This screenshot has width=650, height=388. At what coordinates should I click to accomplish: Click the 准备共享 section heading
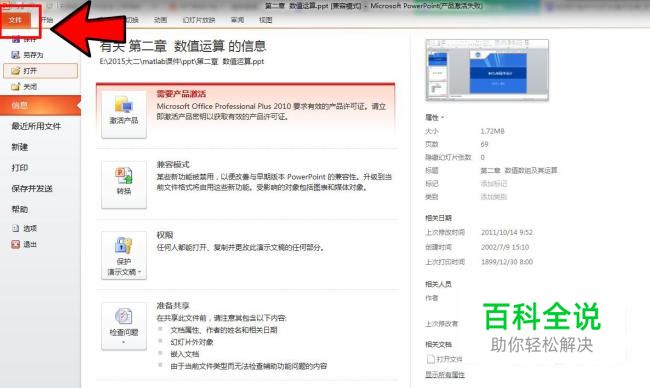pyautogui.click(x=173, y=306)
